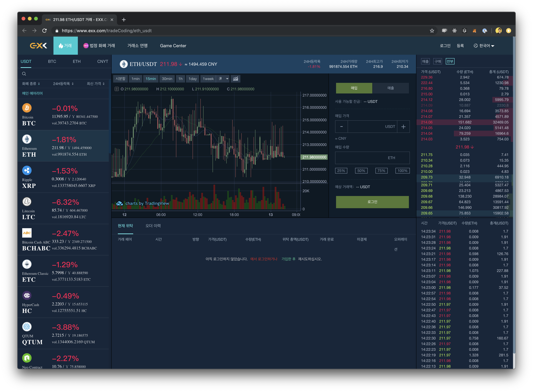Open the 한국어 language dropdown

484,45
